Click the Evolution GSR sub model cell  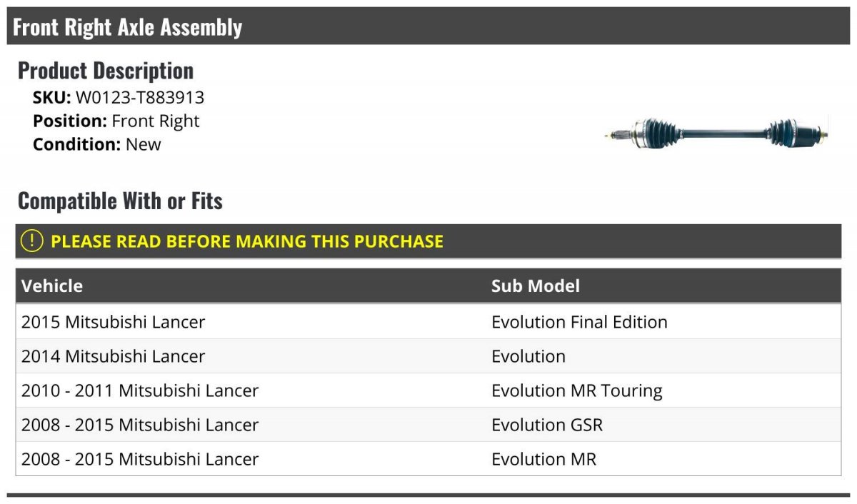(547, 425)
